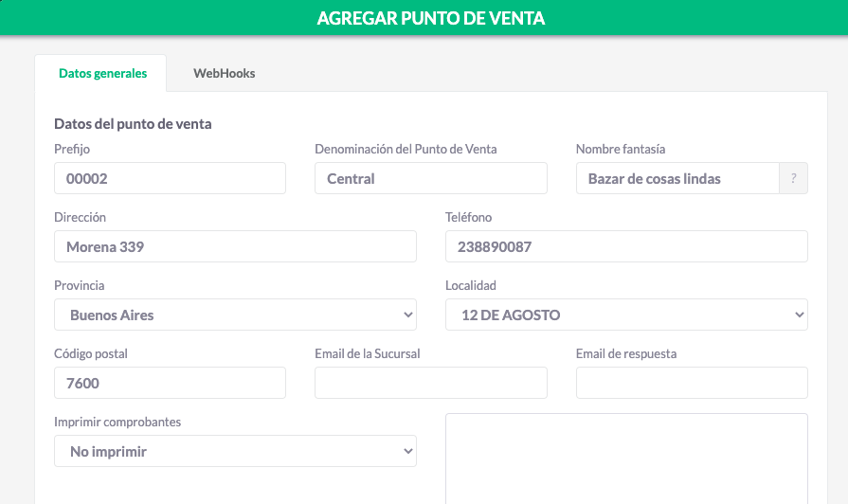Click the Prefijo field with 00002
The image size is (848, 504).
coord(170,178)
